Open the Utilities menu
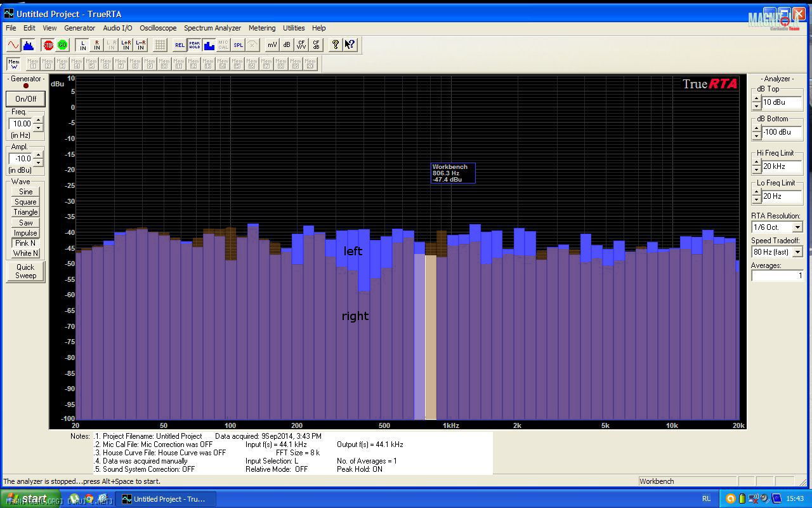Image resolution: width=812 pixels, height=508 pixels. click(294, 28)
